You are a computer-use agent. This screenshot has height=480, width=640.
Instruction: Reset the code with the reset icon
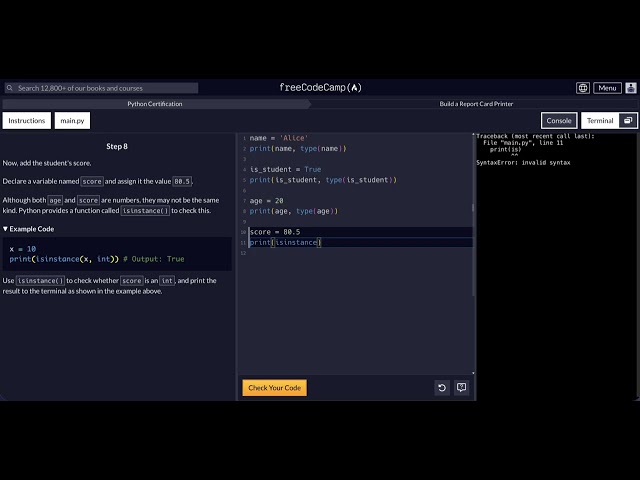click(442, 387)
